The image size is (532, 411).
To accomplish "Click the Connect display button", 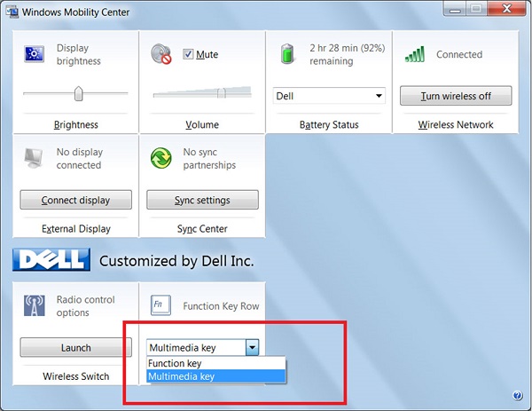I will (x=76, y=201).
